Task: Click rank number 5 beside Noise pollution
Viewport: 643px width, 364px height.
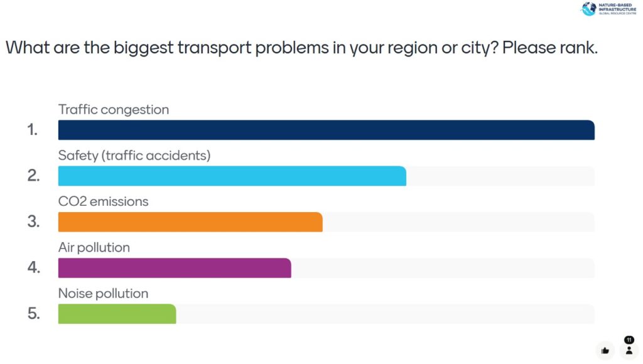Action: tap(33, 314)
